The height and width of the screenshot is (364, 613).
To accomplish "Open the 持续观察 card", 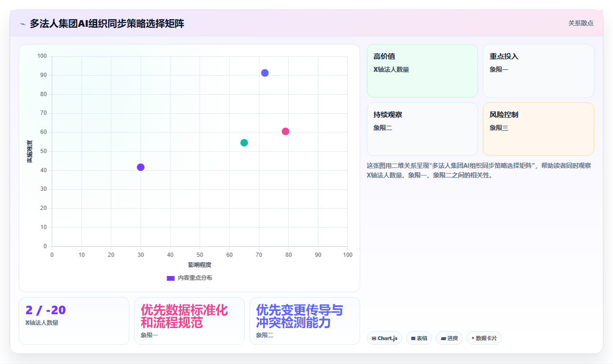I will point(422,129).
